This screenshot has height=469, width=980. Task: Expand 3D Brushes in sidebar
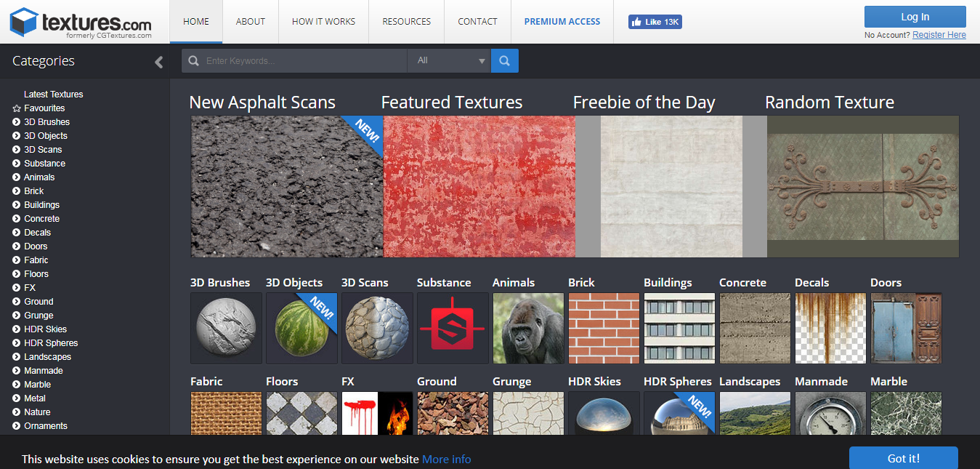coord(17,122)
